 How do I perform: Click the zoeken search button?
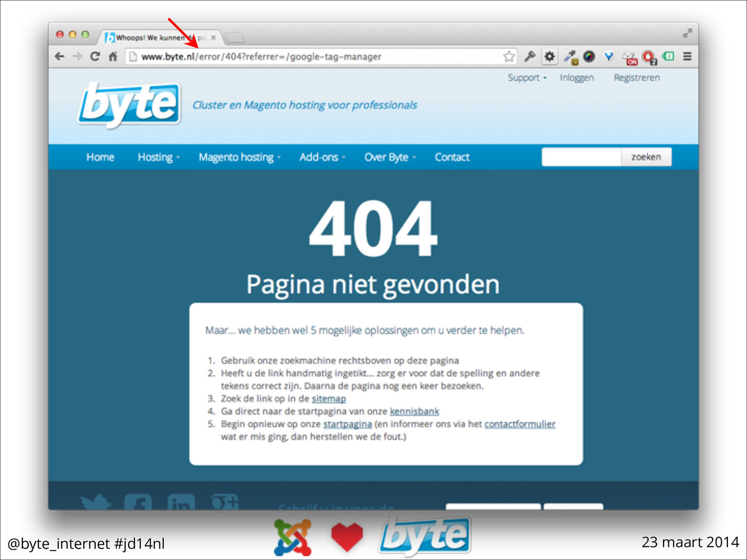[646, 157]
